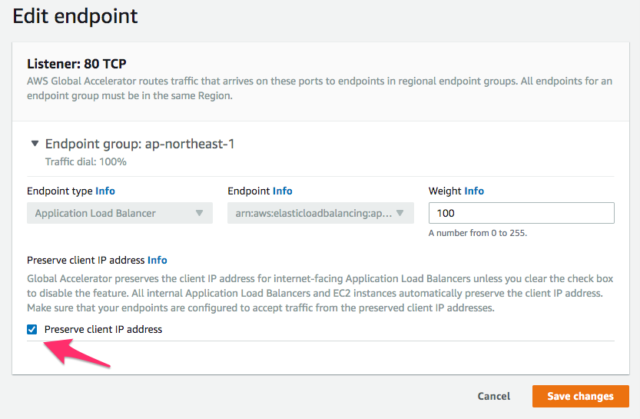The height and width of the screenshot is (419, 640).
Task: Click the Cancel button
Action: [x=496, y=396]
